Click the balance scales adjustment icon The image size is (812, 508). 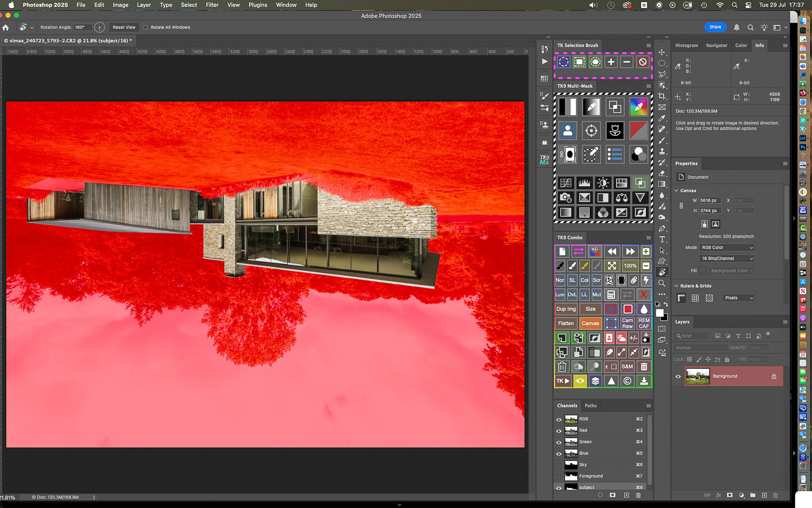(621, 198)
